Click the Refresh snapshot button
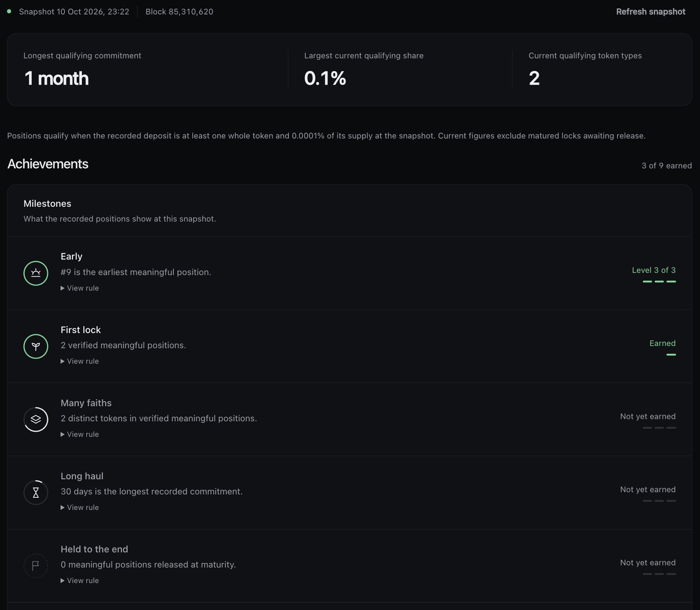This screenshot has width=700, height=610. 650,12
